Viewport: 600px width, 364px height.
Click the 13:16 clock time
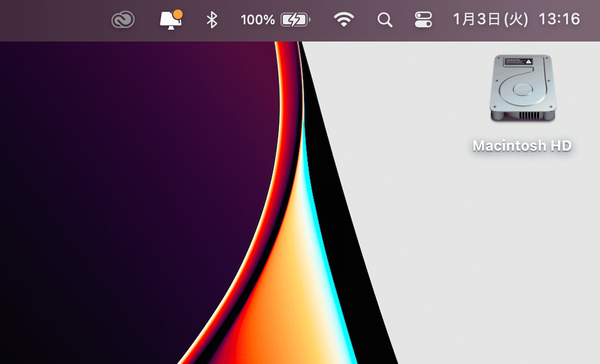click(x=558, y=20)
